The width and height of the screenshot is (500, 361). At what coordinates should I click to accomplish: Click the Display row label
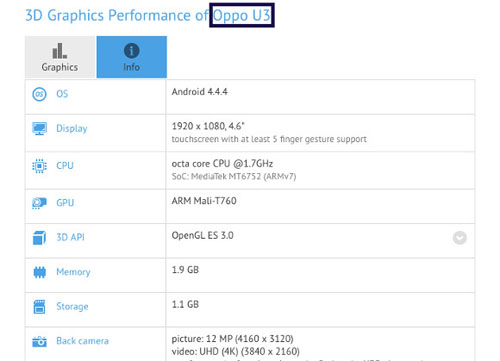[72, 129]
